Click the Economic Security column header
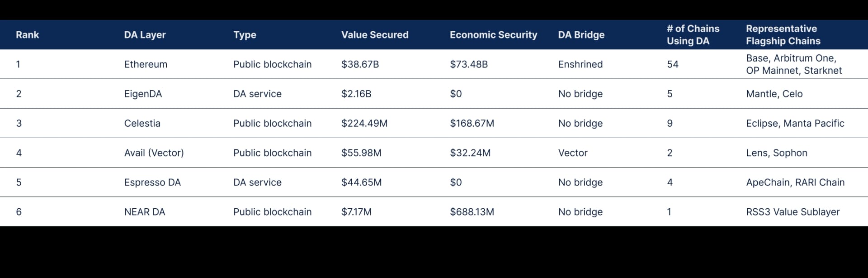 pyautogui.click(x=493, y=35)
